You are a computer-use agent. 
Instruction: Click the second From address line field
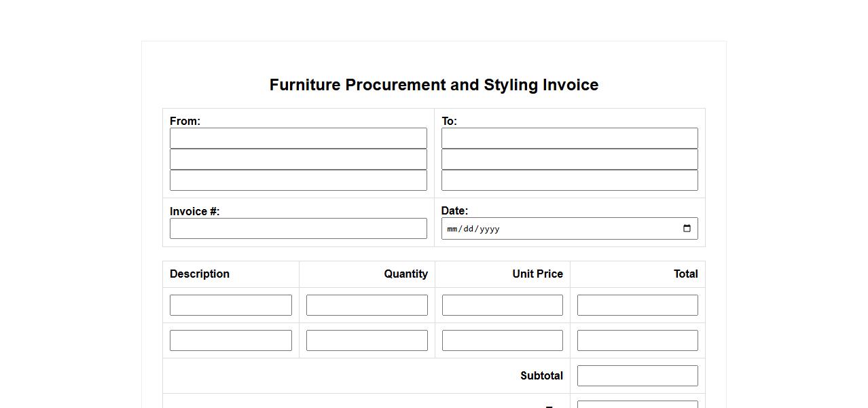point(298,160)
